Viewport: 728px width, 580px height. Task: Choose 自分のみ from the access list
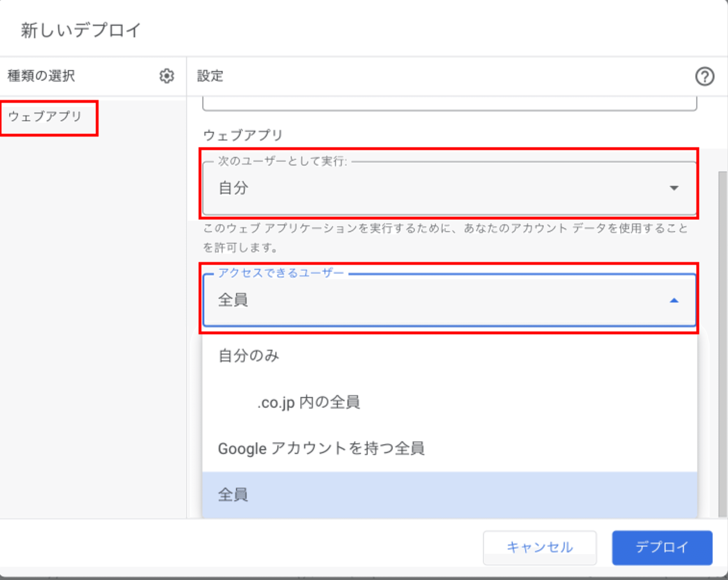click(x=249, y=356)
